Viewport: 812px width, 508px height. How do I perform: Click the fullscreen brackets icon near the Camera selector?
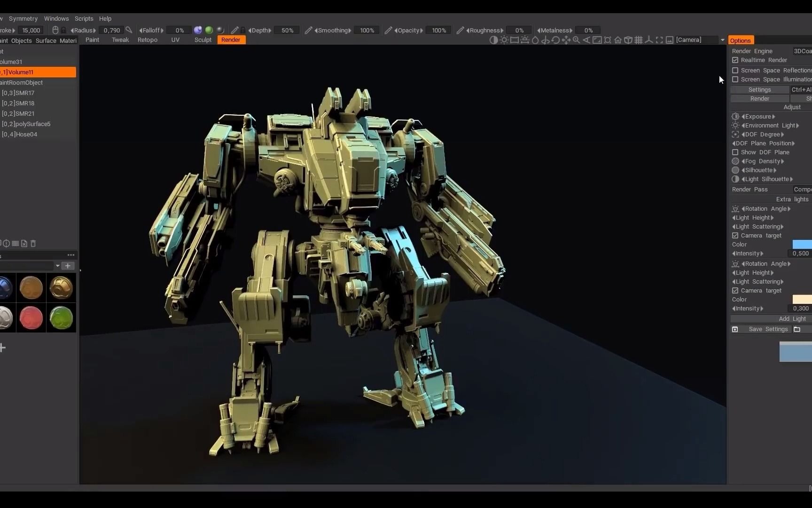(x=660, y=40)
